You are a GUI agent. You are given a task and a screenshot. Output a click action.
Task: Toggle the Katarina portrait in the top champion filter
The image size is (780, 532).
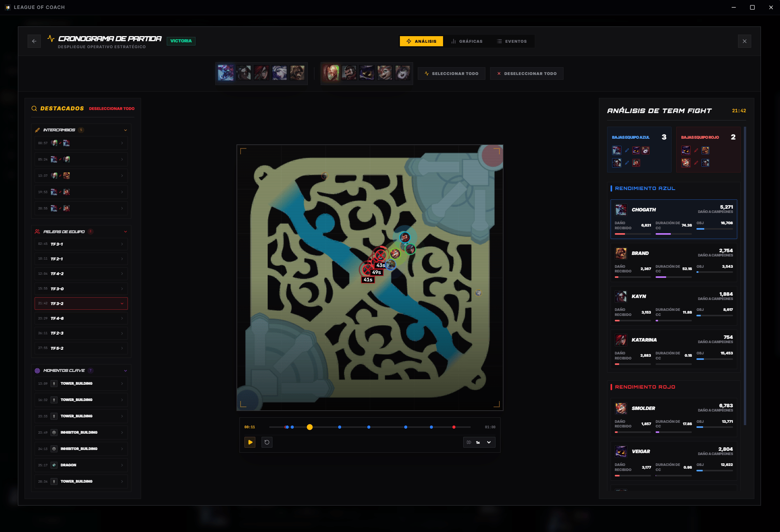pyautogui.click(x=262, y=73)
